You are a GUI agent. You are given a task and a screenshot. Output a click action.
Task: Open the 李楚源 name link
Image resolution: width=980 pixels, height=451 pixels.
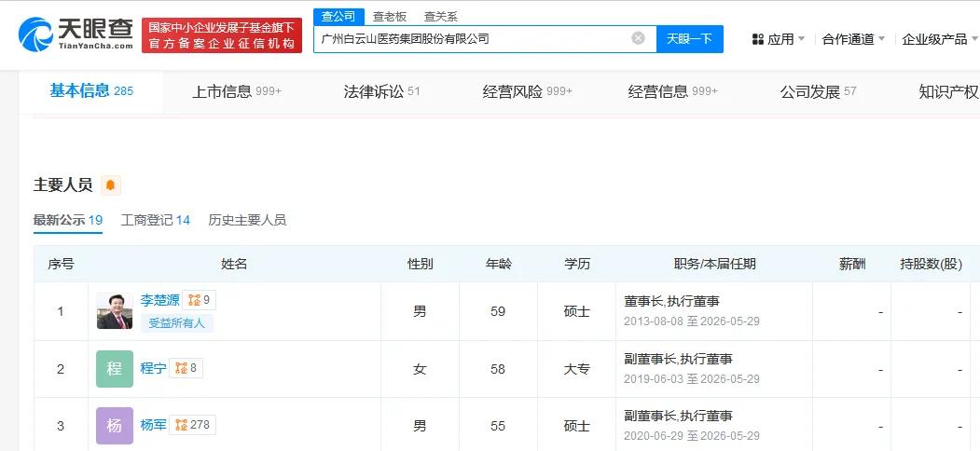(x=159, y=300)
